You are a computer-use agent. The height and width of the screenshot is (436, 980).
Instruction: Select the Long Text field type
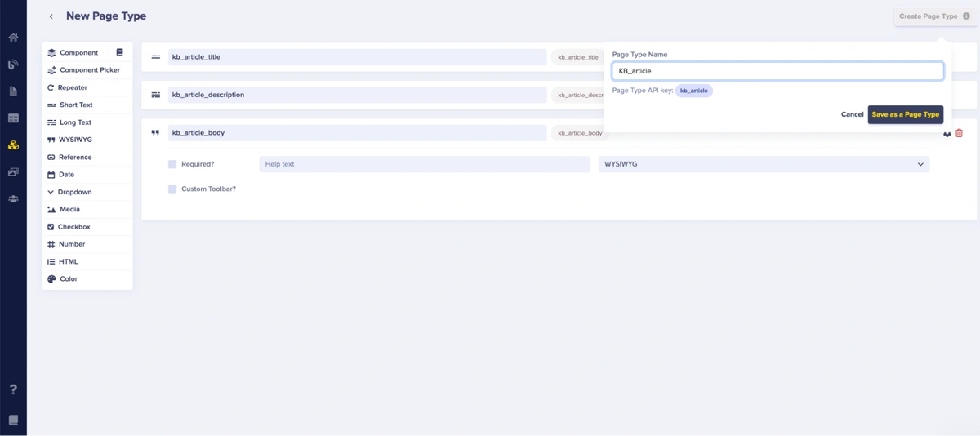[75, 122]
